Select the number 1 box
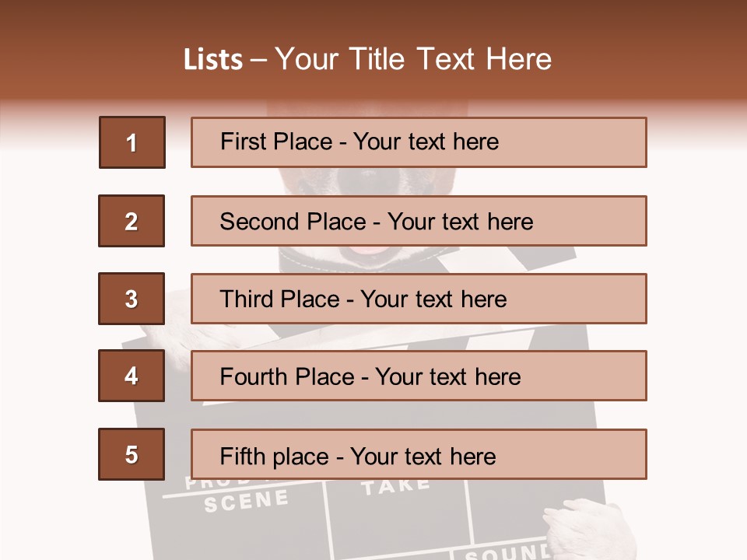The height and width of the screenshot is (560, 747). [132, 142]
